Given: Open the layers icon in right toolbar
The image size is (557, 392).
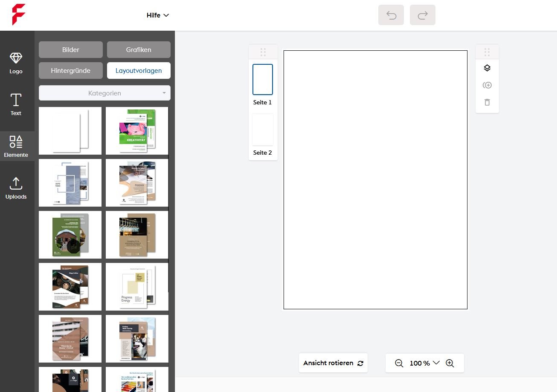Looking at the screenshot, I should coord(487,68).
